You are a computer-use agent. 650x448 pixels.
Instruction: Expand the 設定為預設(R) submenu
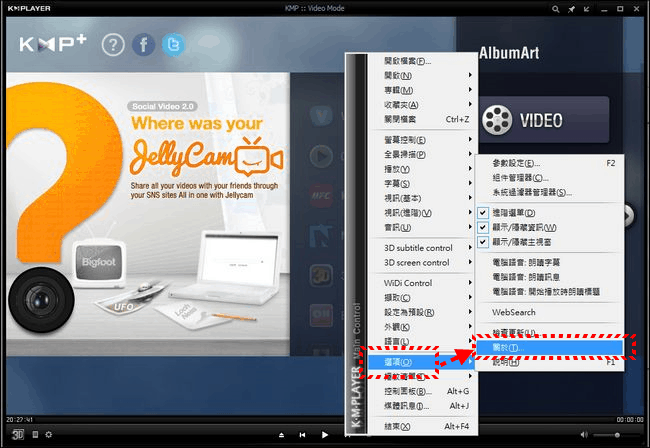coord(423,312)
